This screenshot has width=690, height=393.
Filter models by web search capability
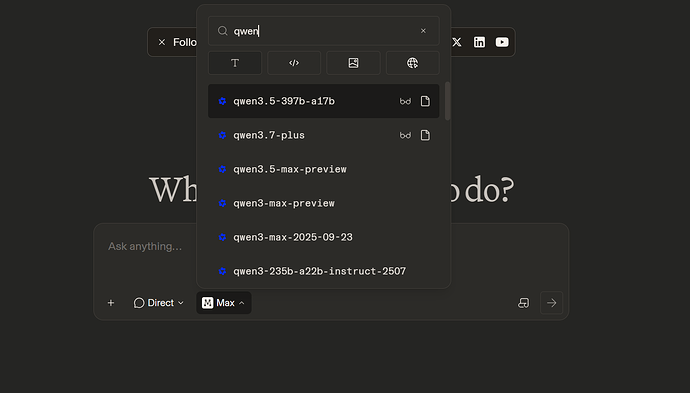pyautogui.click(x=412, y=63)
